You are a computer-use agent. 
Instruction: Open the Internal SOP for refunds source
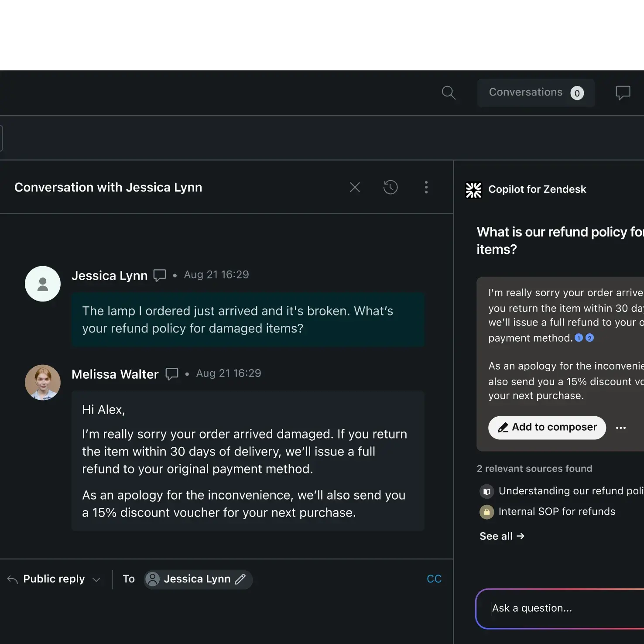click(556, 512)
